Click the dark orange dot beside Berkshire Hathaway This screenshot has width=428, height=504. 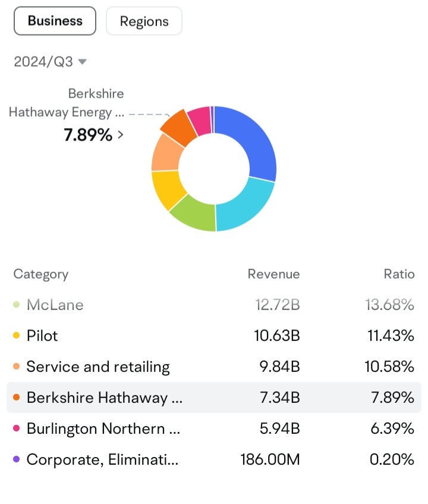point(17,397)
